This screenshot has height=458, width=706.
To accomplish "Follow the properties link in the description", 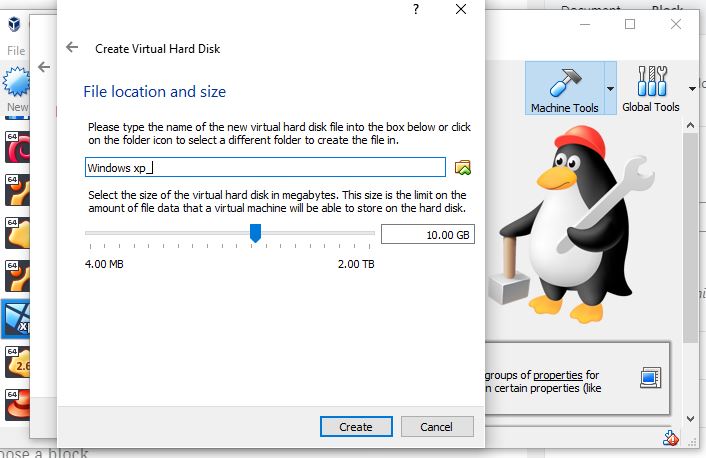I will (557, 375).
